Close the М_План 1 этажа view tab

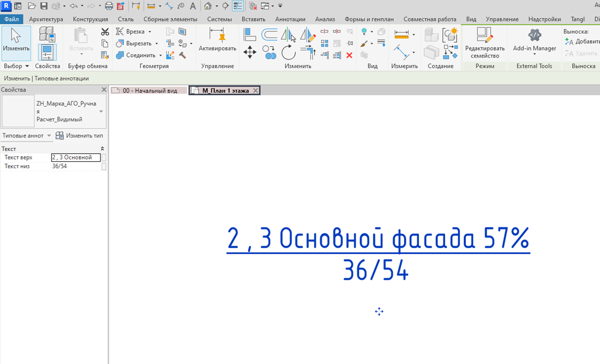pos(256,91)
